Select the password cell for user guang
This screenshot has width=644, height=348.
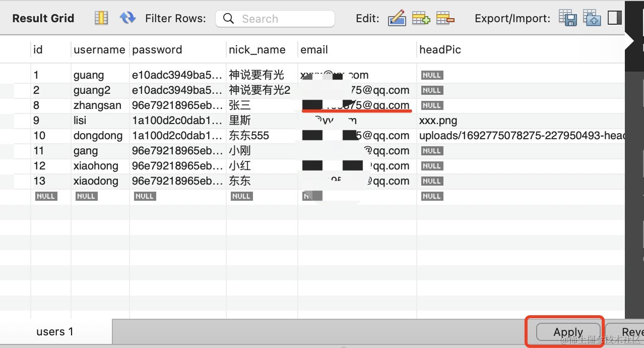176,75
